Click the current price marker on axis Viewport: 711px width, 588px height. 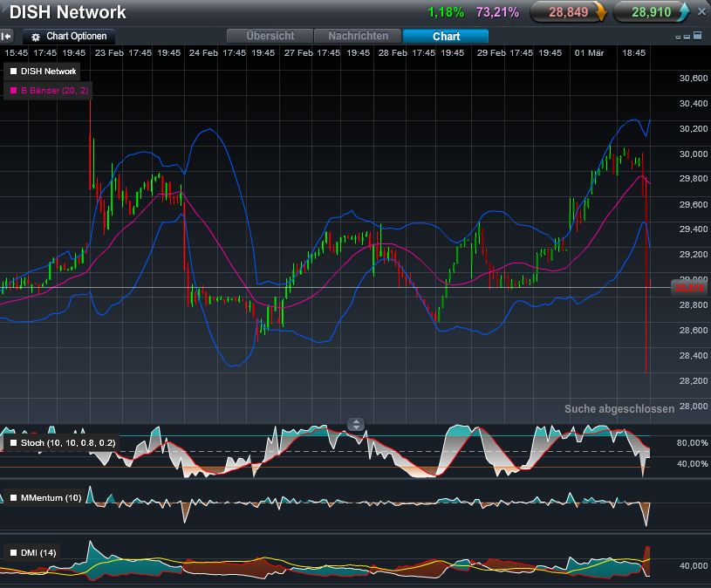pyautogui.click(x=689, y=287)
